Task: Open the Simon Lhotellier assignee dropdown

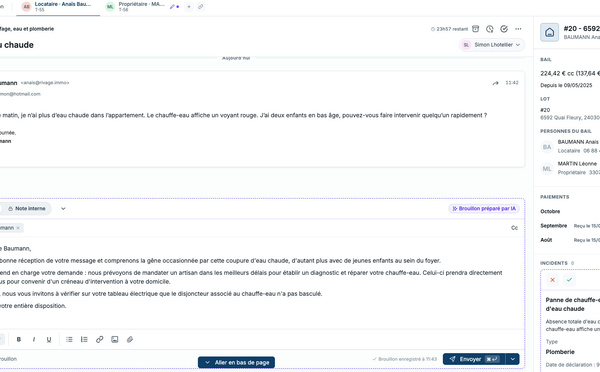Action: click(x=492, y=45)
